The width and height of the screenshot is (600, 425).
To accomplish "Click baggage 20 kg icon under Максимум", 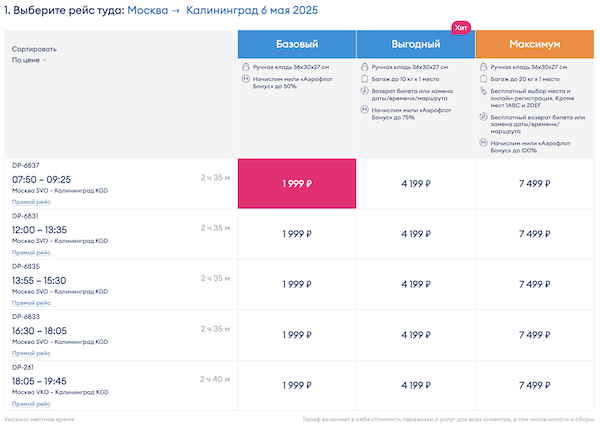I will click(482, 78).
